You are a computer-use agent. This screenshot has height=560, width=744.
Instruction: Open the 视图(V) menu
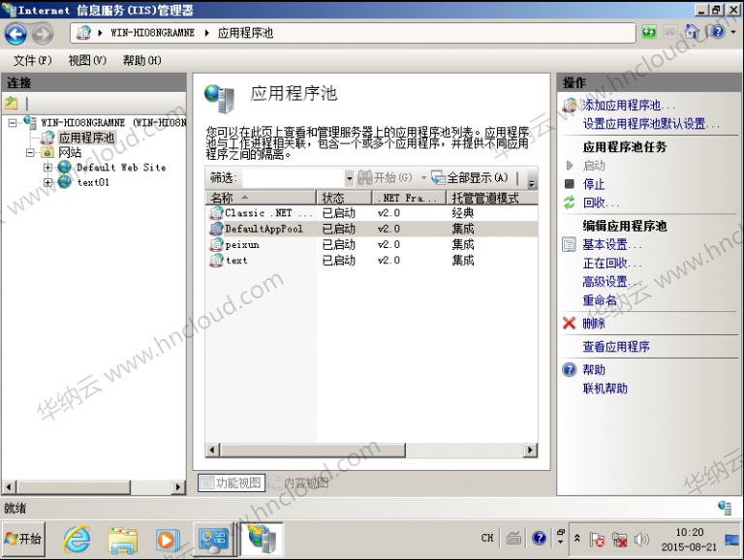tap(87, 60)
